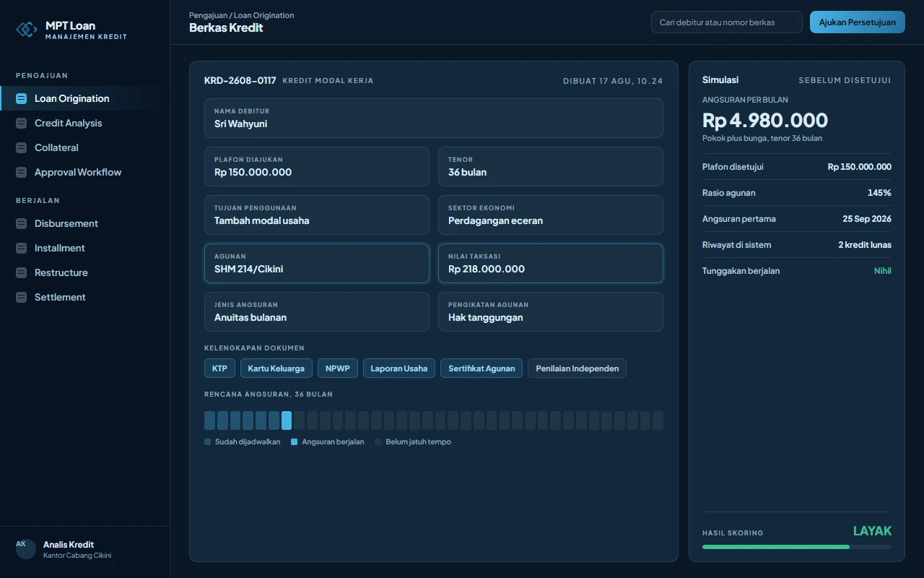Click the 2 kredit lunas value
The image size is (924, 578).
pos(865,245)
